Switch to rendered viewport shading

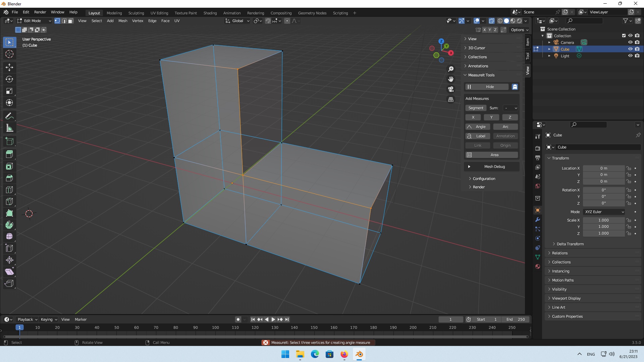click(519, 21)
